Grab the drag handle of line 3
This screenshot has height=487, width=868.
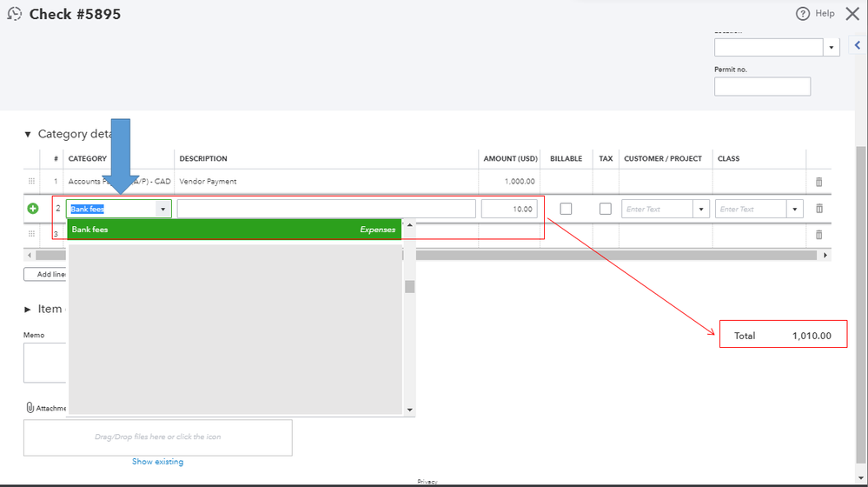pyautogui.click(x=31, y=234)
